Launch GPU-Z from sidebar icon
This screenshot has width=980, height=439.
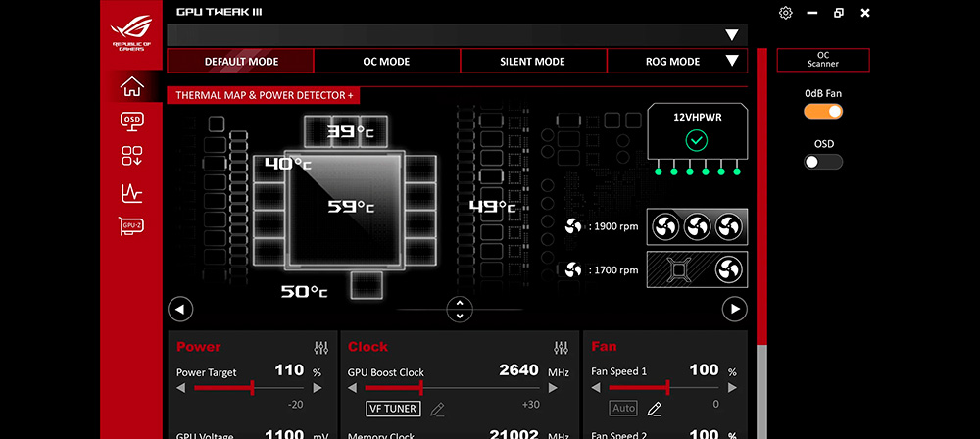pos(132,225)
